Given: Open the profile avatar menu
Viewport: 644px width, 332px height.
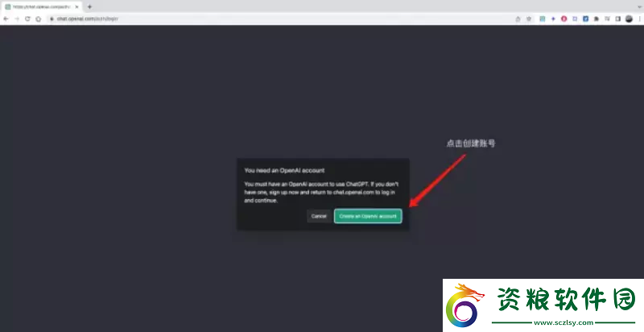Looking at the screenshot, I should [629, 19].
